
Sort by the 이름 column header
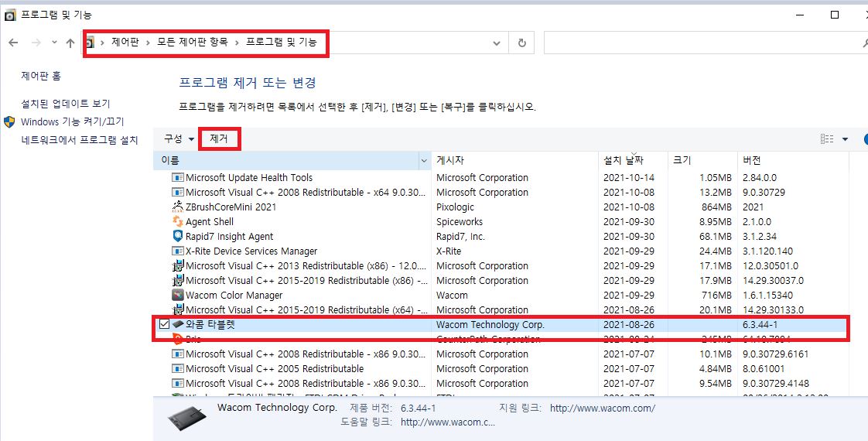[285, 160]
